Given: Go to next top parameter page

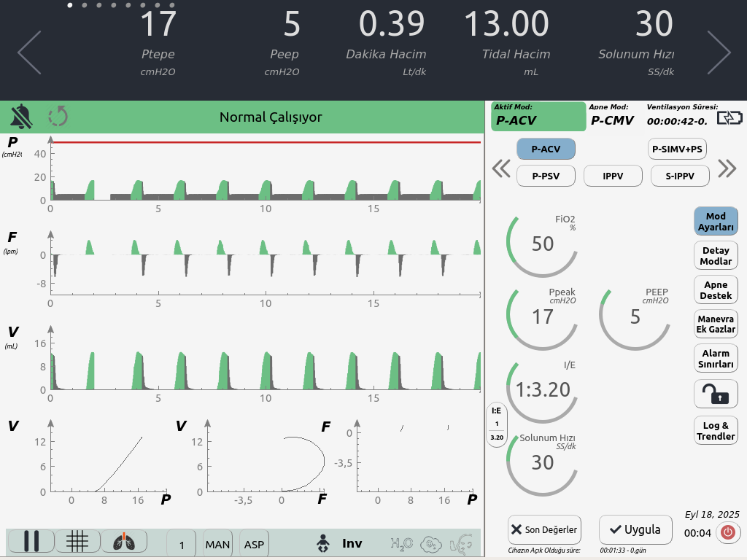Looking at the screenshot, I should pyautogui.click(x=718, y=52).
